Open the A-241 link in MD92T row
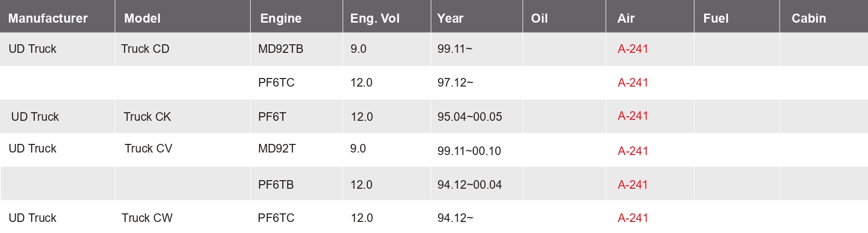Screen dimensions: 868x233 (x=633, y=151)
